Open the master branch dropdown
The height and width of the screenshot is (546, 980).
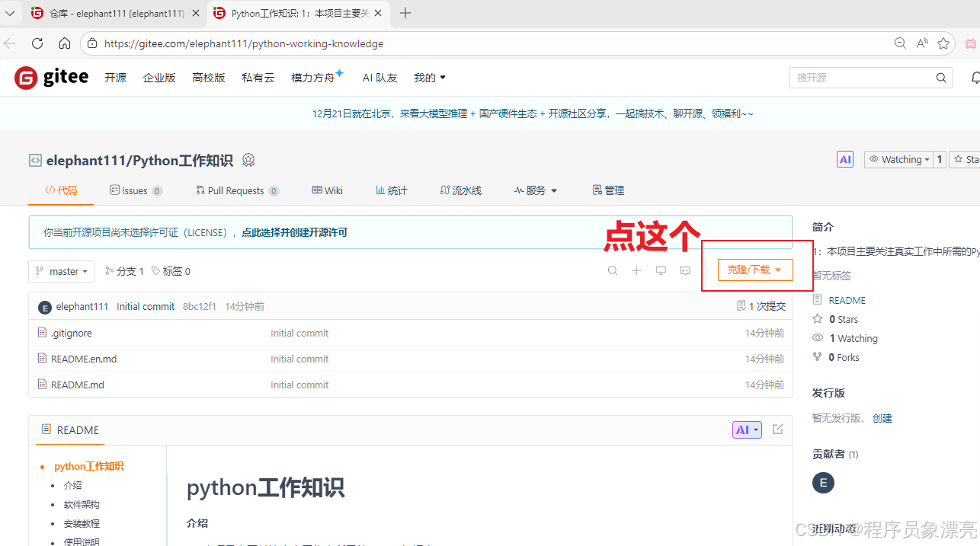click(62, 271)
